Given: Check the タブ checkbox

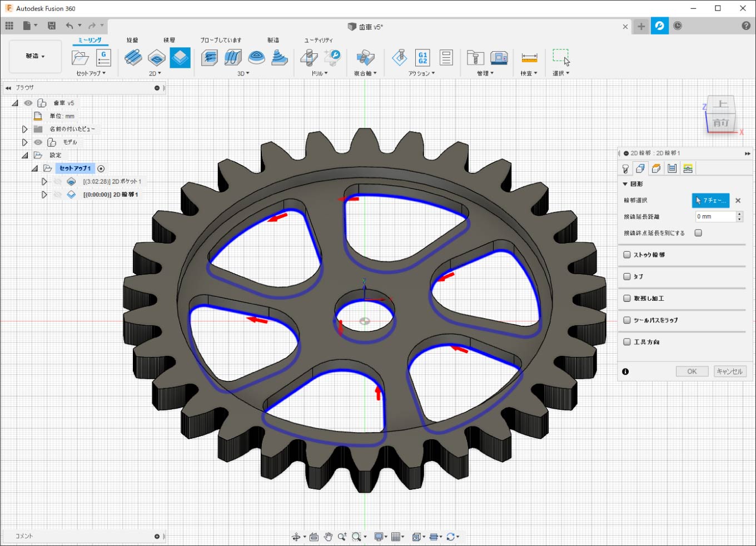Looking at the screenshot, I should tap(627, 276).
